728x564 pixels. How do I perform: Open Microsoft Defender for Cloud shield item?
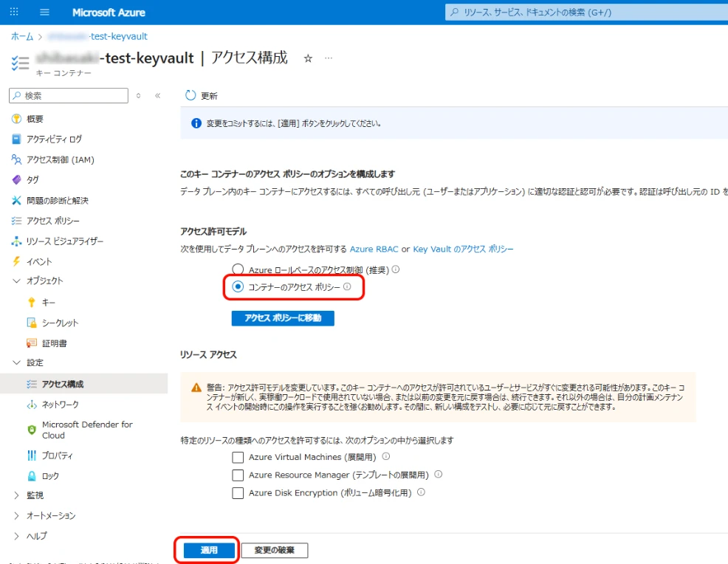32,430
